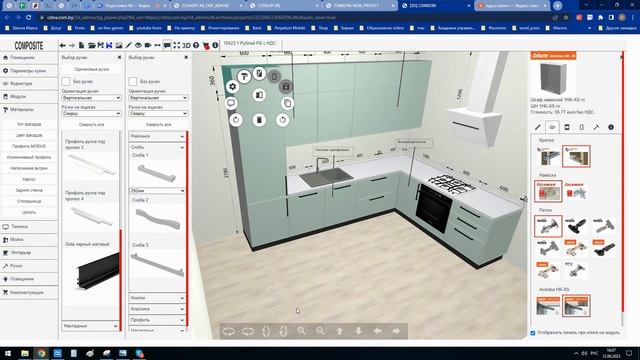Select 'Столешница' materials item
This screenshot has width=640, height=360.
point(29,201)
